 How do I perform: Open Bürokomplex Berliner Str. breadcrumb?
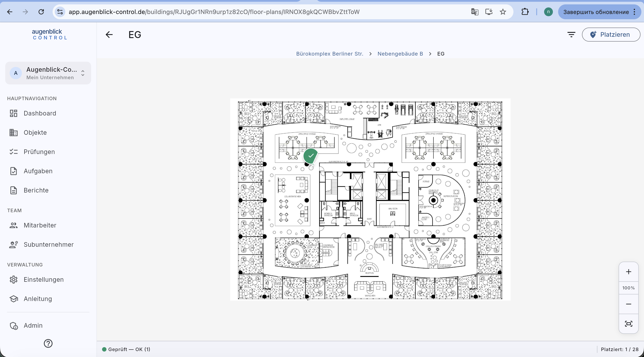coord(329,54)
